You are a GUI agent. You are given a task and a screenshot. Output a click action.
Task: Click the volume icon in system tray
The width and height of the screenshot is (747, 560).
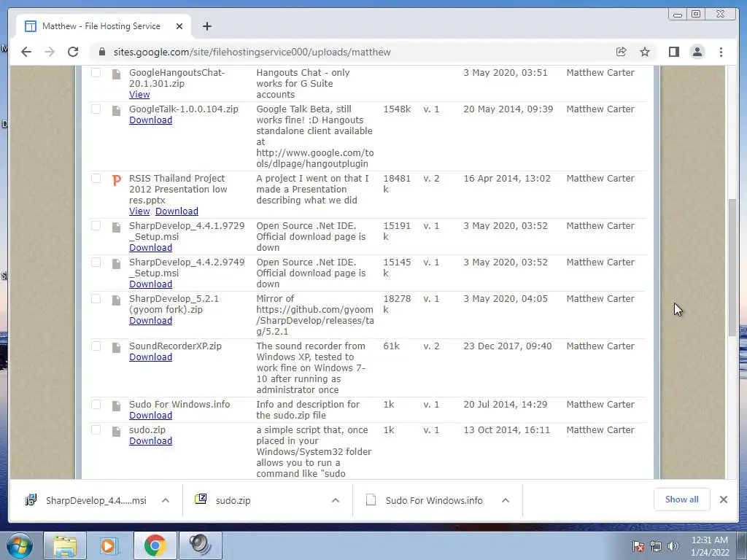tap(673, 546)
